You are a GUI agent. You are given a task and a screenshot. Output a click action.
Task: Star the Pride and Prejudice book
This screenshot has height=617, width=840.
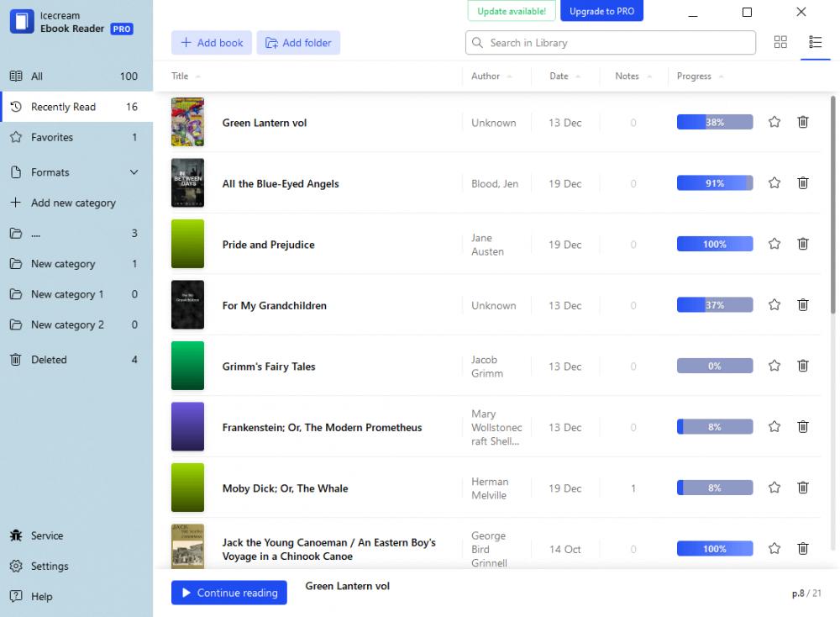(x=774, y=244)
